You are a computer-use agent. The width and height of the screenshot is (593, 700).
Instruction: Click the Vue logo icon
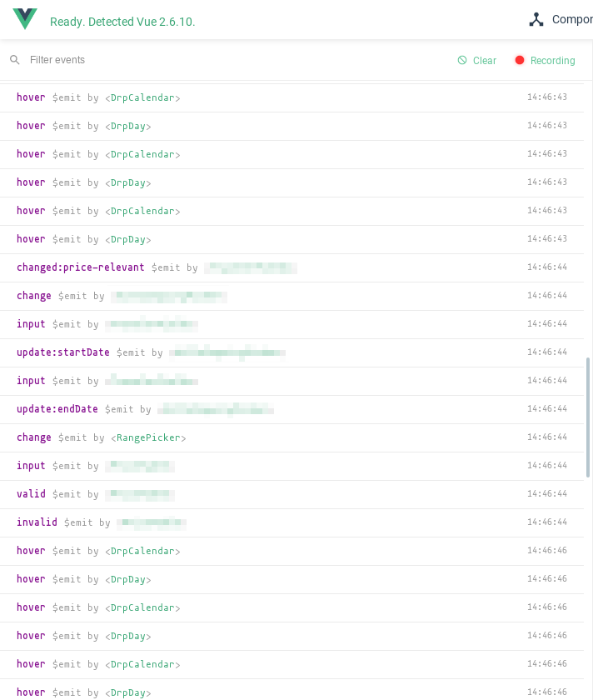(24, 18)
